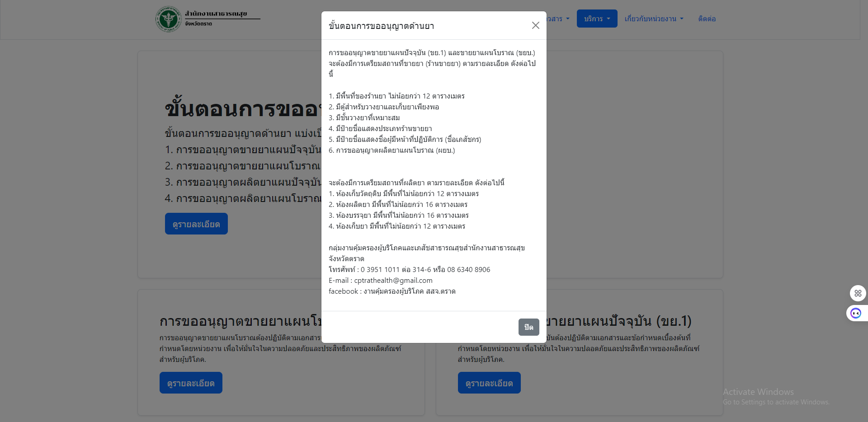Click the facebook contact line in modal
Screen dimensions: 868x422
click(x=392, y=291)
